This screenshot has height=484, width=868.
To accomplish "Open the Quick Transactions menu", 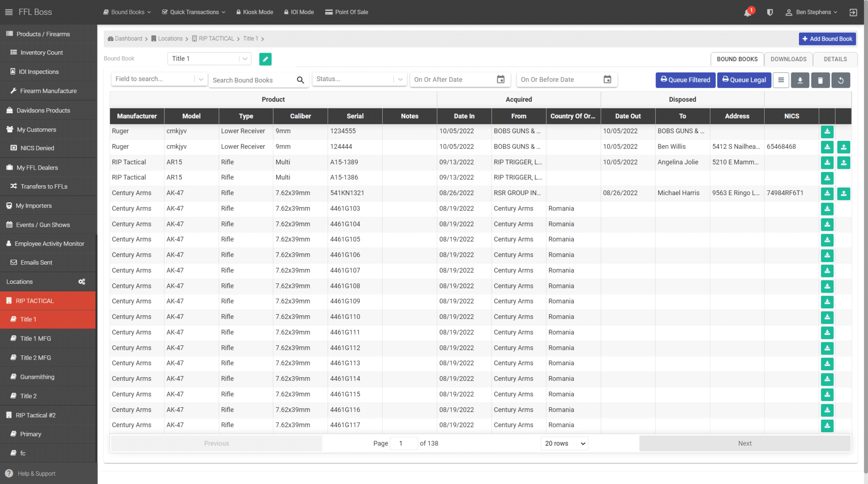I will [194, 12].
